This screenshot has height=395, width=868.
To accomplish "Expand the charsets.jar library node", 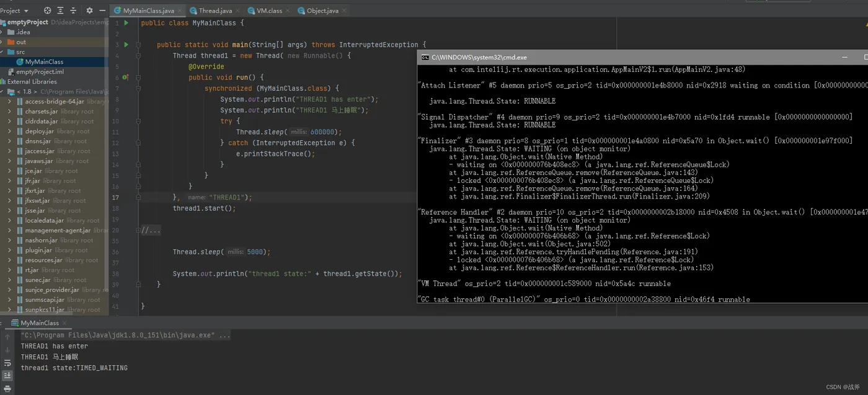I will [9, 112].
